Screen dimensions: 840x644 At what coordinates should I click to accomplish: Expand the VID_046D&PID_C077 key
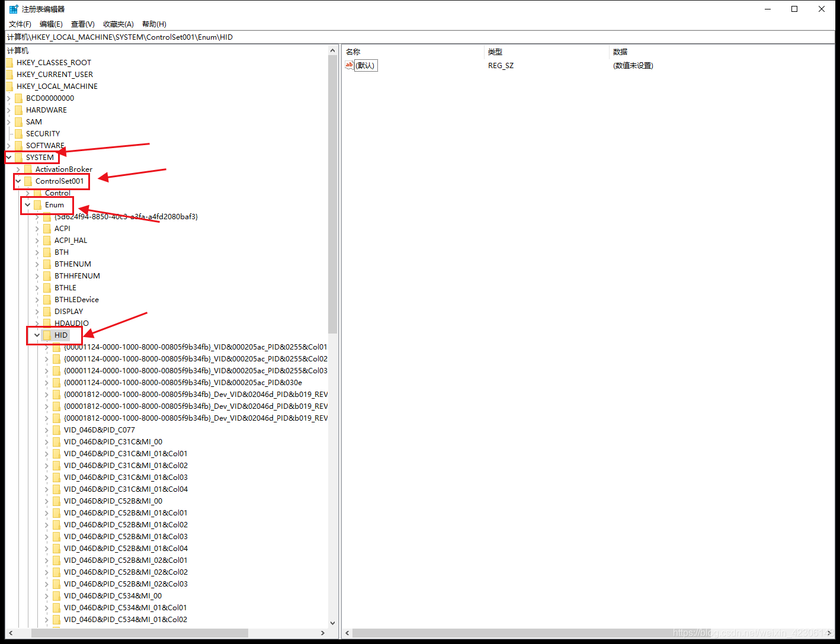pyautogui.click(x=47, y=430)
